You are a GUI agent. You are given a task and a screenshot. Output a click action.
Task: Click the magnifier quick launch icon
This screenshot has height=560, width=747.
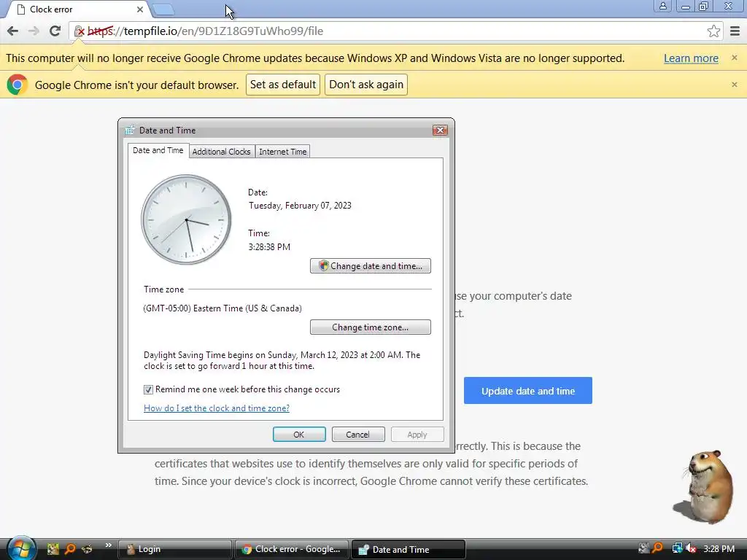pos(70,549)
